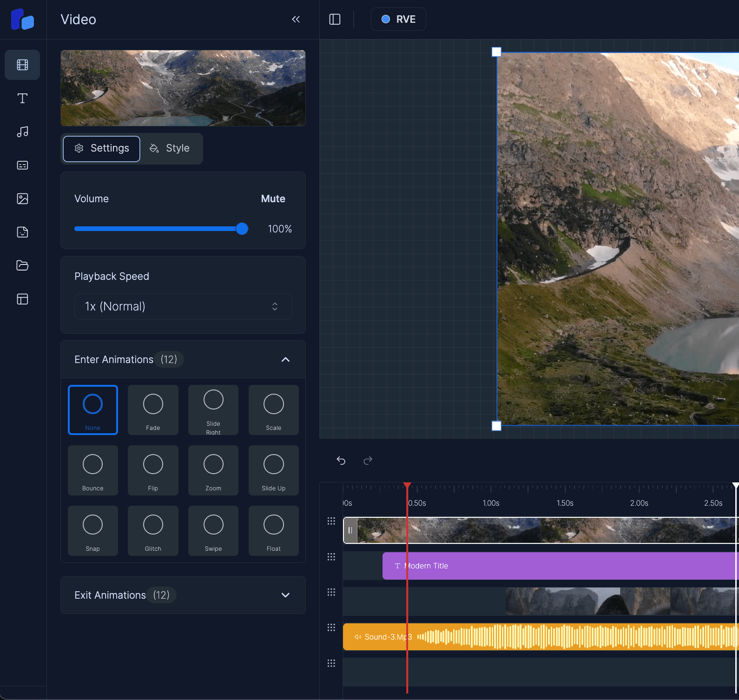This screenshot has width=739, height=700.
Task: Click the RVE project button
Action: pyautogui.click(x=398, y=19)
